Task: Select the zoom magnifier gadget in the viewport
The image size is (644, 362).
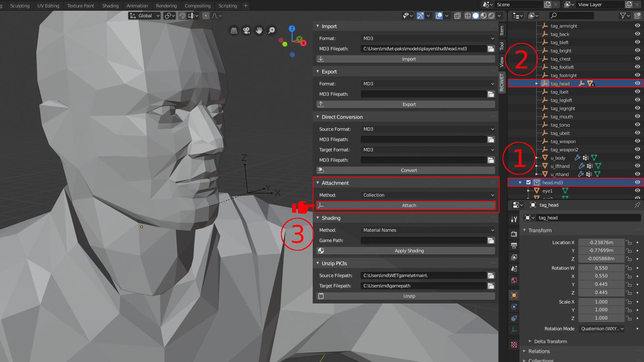Action: click(271, 31)
